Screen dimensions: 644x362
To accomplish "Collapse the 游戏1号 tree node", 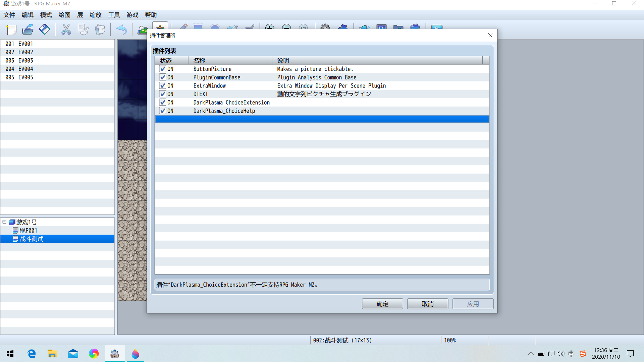I will click(x=4, y=222).
